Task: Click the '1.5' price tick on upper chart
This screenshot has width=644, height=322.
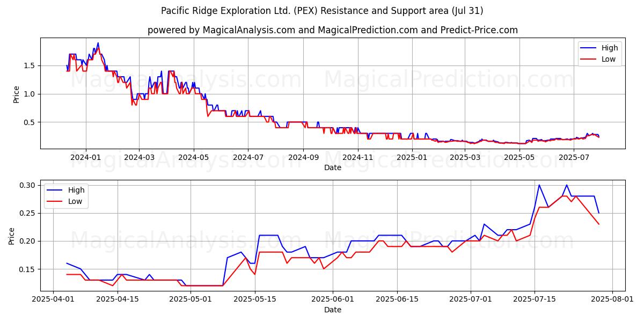Action: (x=30, y=66)
